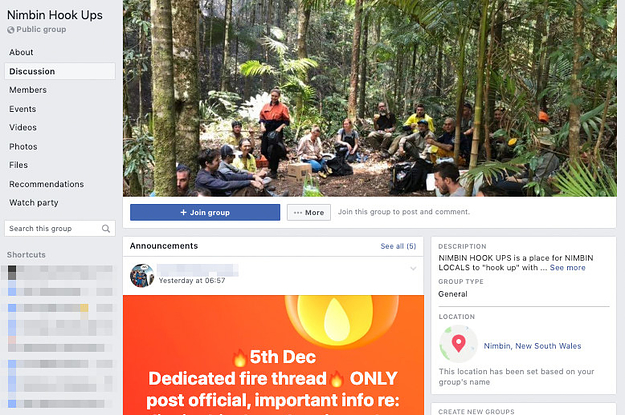Click the Search this group field
The height and width of the screenshot is (415, 625).
coord(60,228)
